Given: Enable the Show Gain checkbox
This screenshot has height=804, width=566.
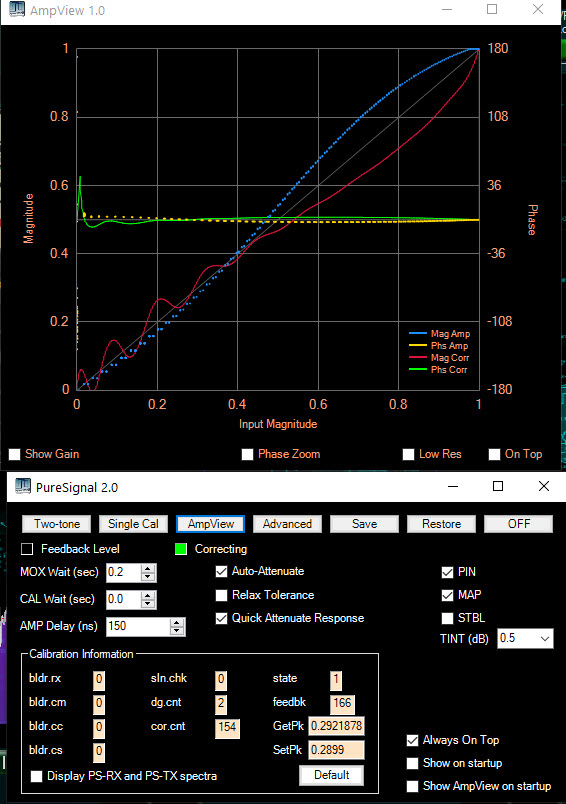Looking at the screenshot, I should (x=15, y=454).
